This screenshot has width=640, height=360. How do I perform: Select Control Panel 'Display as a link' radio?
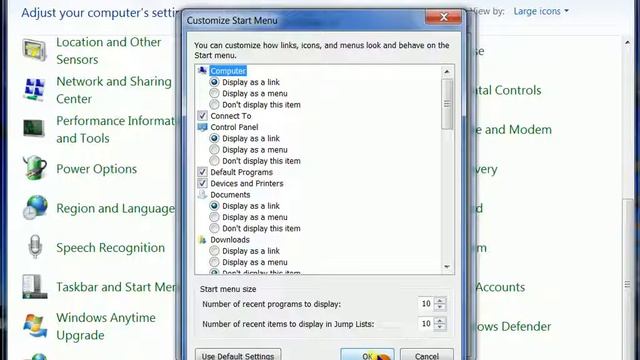tap(214, 138)
